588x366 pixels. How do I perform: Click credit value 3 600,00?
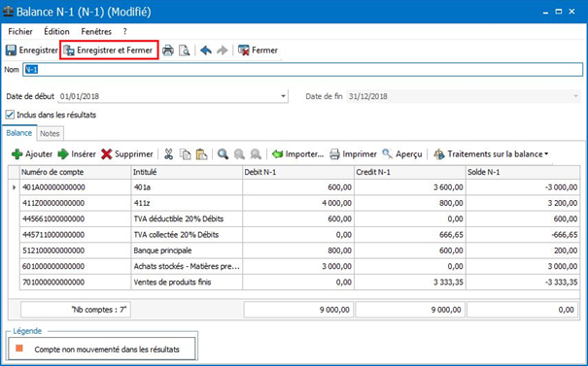point(409,187)
